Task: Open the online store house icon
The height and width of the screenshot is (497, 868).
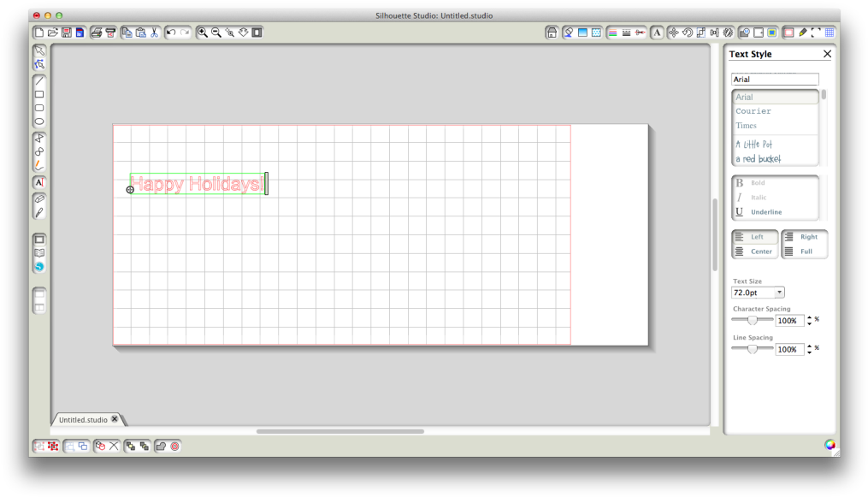Action: (x=552, y=33)
